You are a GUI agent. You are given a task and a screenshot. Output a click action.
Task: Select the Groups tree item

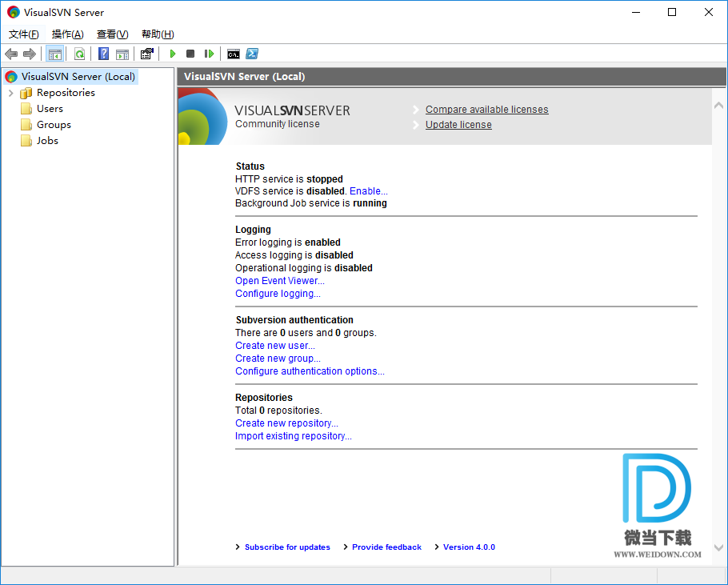pos(54,125)
